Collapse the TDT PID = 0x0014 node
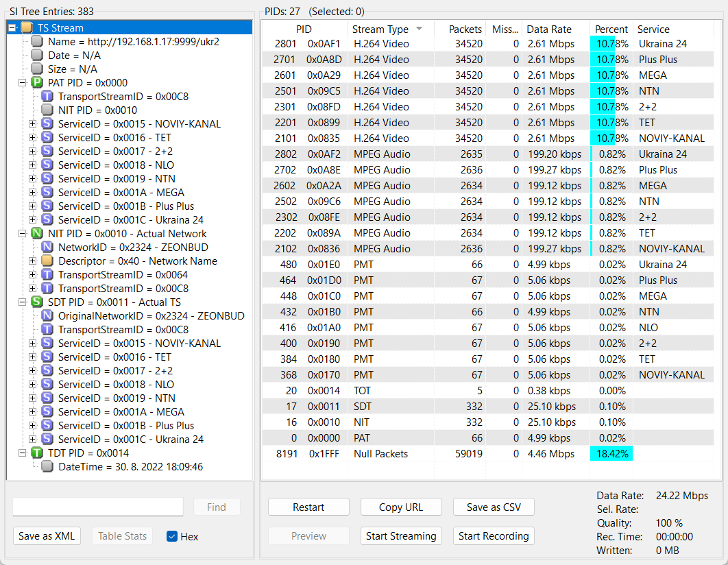 pos(23,453)
